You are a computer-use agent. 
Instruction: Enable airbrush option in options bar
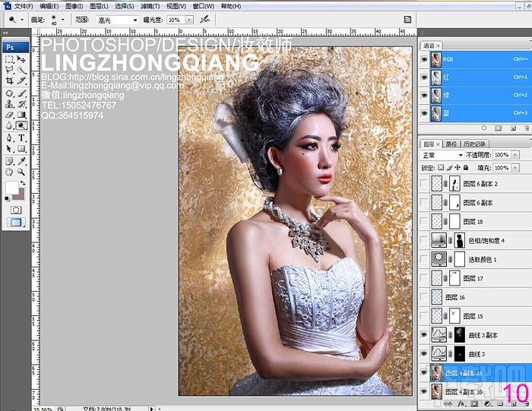click(204, 20)
